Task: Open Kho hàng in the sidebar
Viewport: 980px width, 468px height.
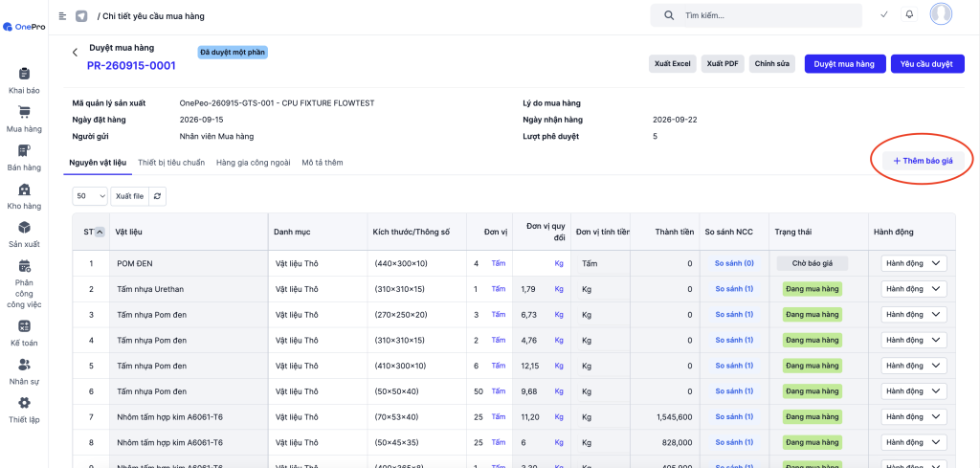Action: [24, 196]
